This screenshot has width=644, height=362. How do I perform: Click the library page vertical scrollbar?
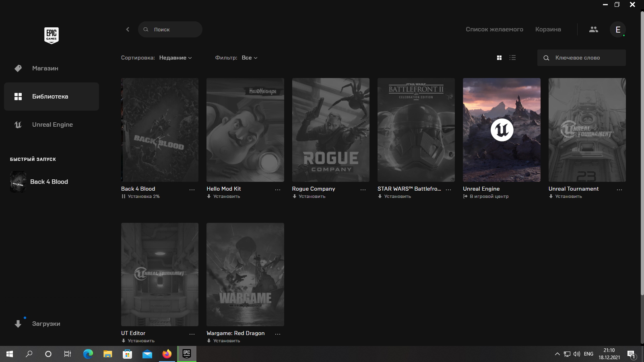[x=642, y=161]
